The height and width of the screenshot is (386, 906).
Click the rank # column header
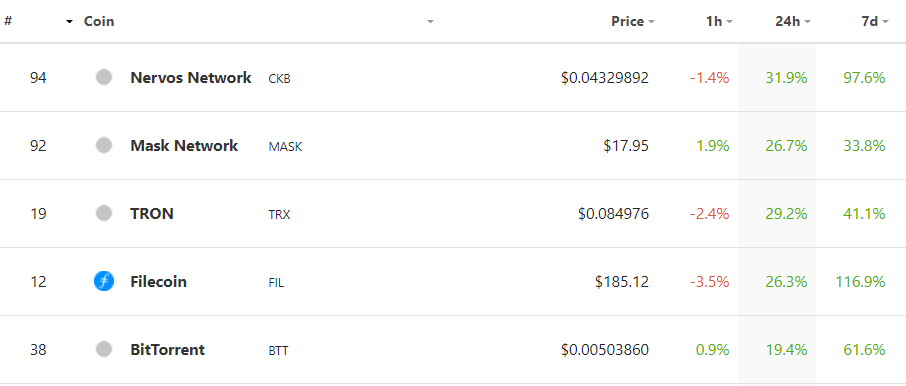8,21
